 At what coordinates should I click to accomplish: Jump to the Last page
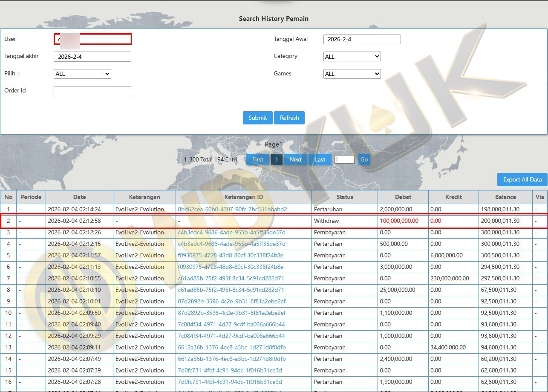[320, 159]
